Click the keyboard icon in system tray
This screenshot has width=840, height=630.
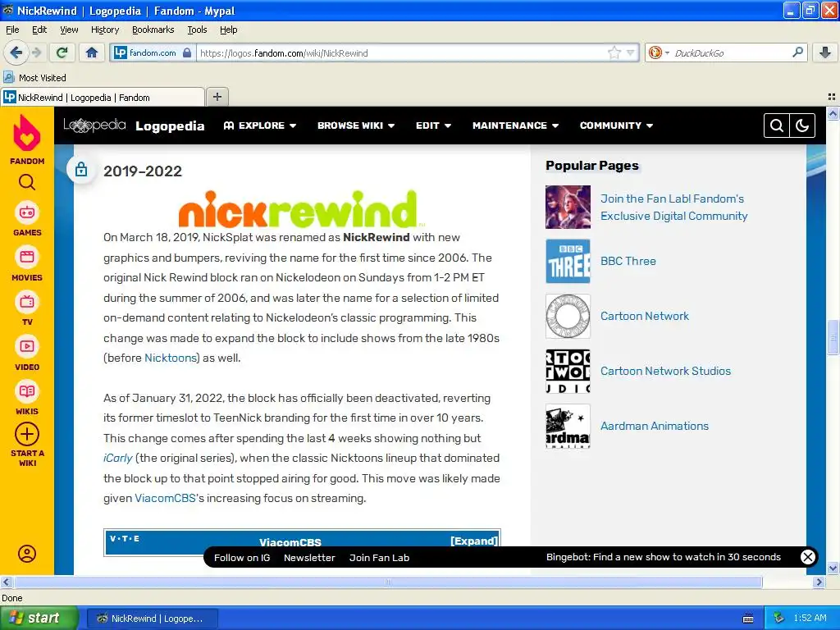point(748,619)
